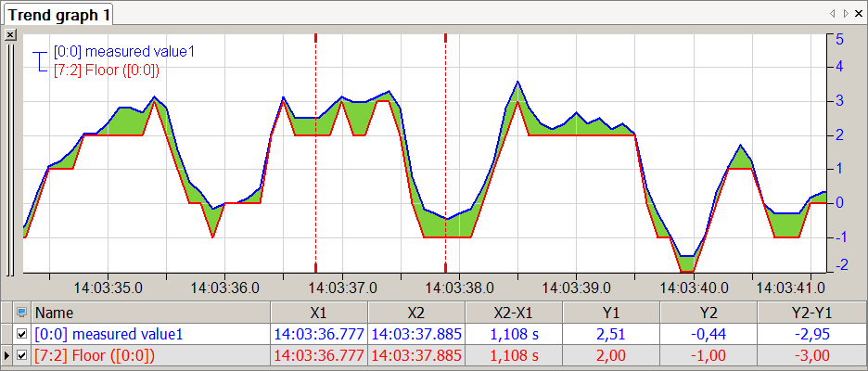868x371 pixels.
Task: Select the second red X2 marker top handle
Action: point(446,38)
